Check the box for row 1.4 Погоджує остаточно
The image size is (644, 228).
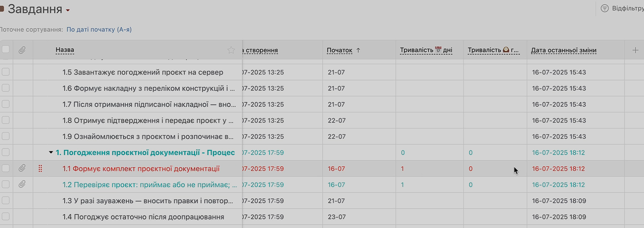click(6, 216)
